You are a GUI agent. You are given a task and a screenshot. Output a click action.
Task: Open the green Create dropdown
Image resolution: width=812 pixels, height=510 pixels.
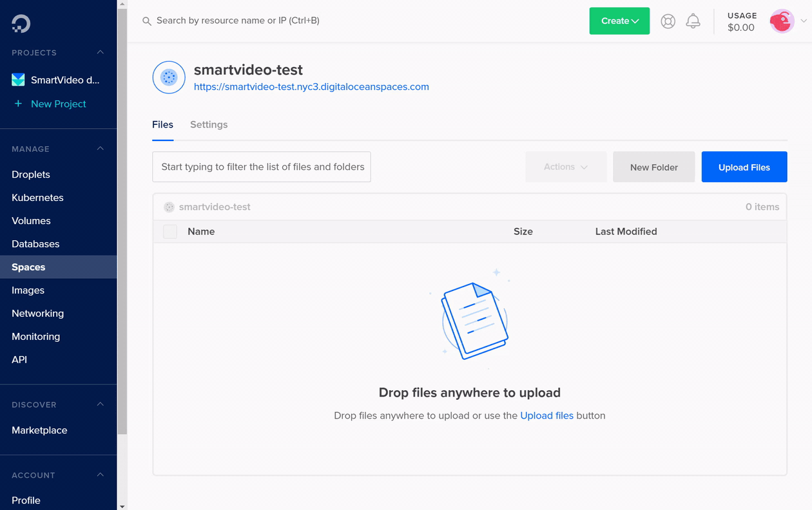(x=619, y=21)
